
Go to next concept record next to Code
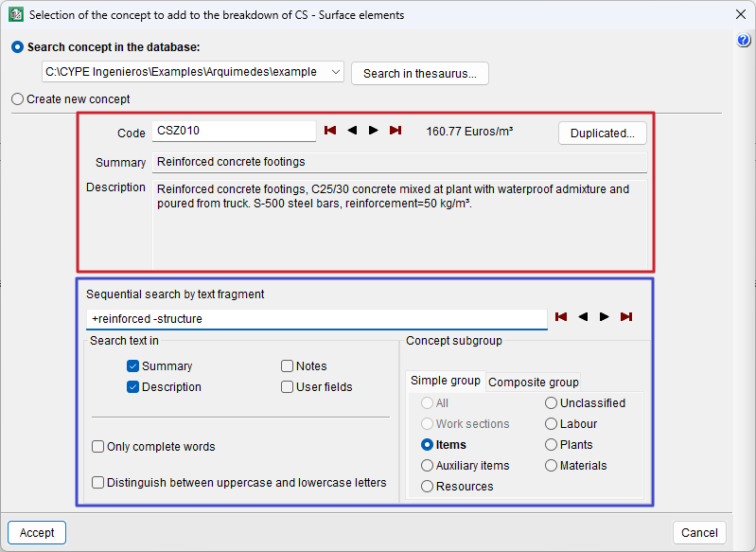374,131
